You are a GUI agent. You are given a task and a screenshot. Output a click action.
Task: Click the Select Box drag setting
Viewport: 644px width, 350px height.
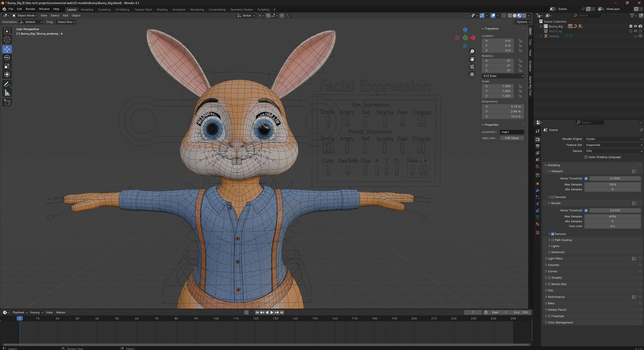point(66,22)
